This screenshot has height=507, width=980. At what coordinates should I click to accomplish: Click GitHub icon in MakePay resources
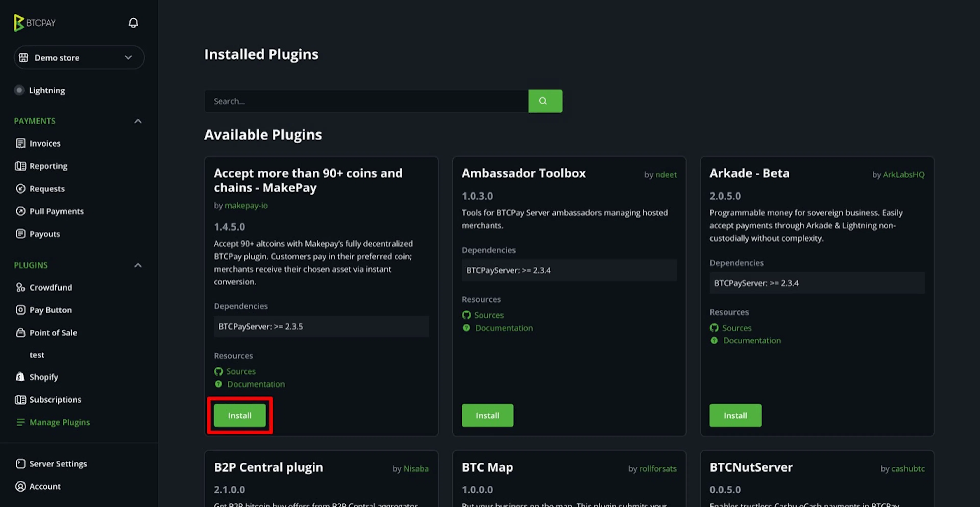[218, 371]
